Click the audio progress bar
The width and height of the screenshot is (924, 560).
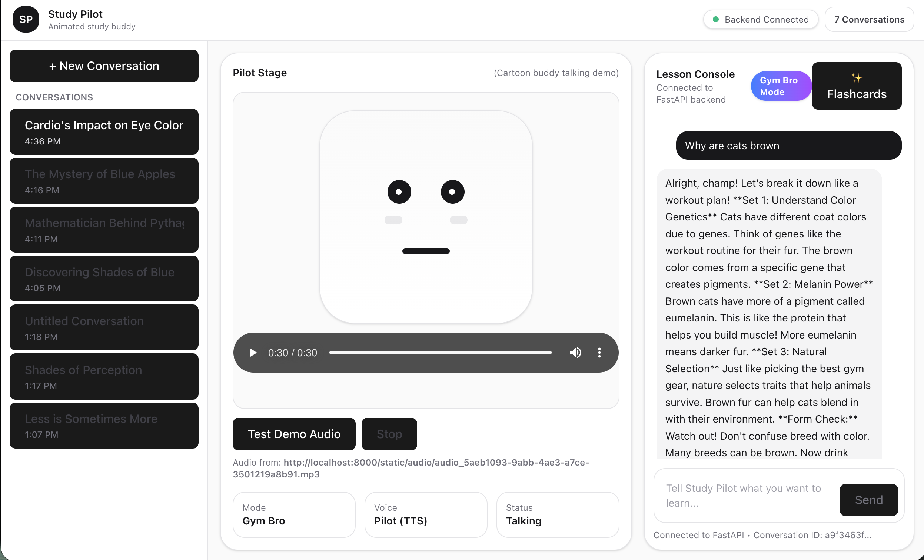pos(440,353)
